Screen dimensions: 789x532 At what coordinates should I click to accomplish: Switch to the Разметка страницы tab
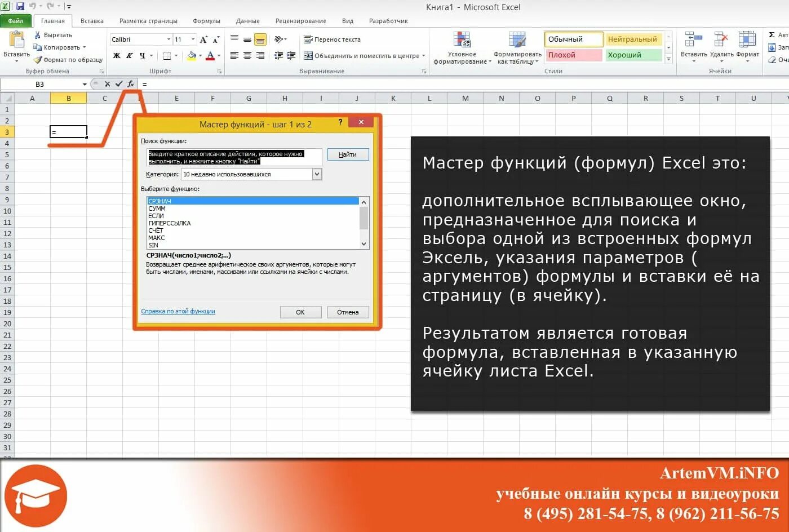tap(148, 21)
